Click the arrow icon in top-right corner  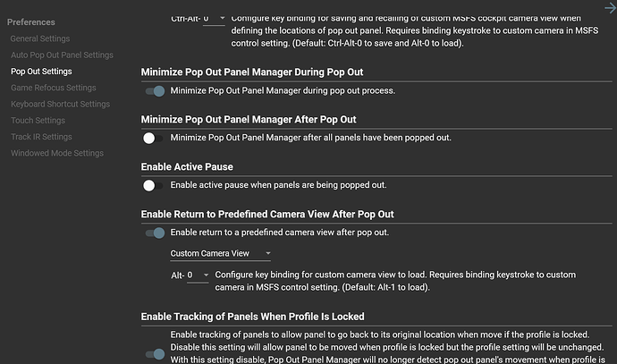(610, 7)
